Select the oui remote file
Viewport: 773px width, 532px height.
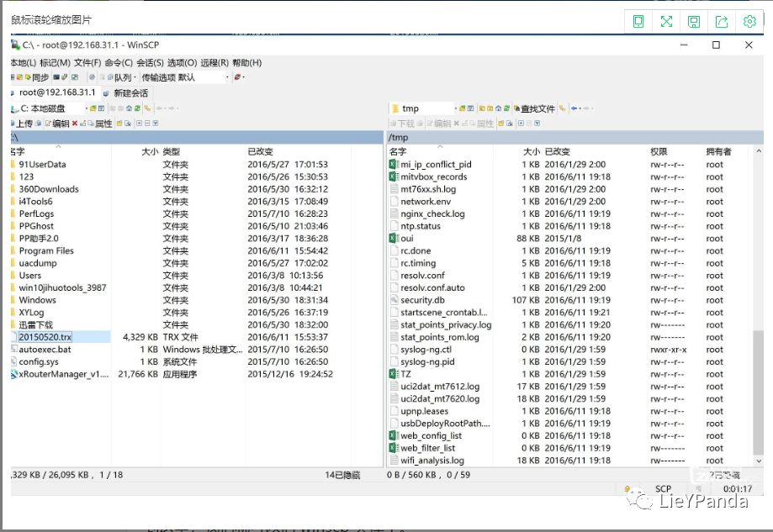pos(407,239)
